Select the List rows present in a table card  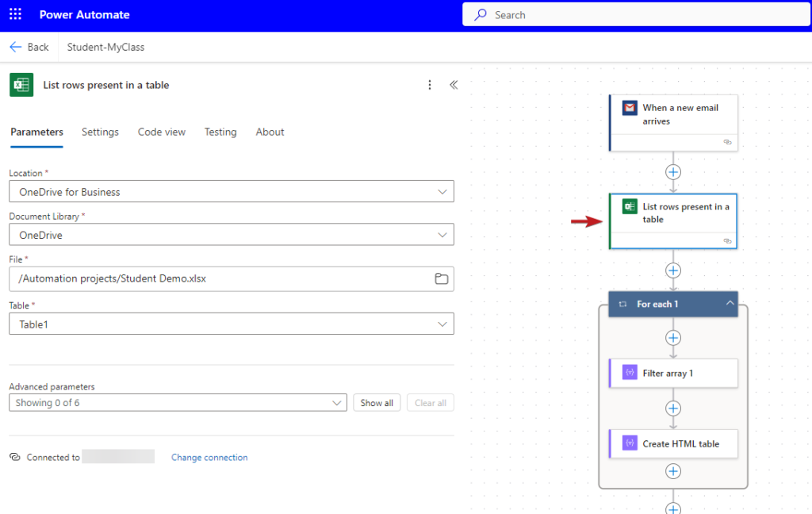coord(673,221)
